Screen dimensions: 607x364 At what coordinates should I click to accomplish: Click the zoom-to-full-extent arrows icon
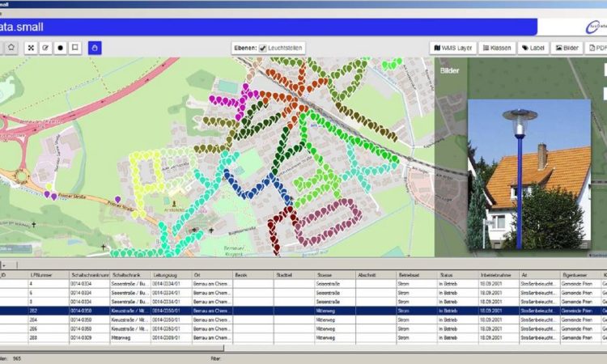[x=31, y=48]
